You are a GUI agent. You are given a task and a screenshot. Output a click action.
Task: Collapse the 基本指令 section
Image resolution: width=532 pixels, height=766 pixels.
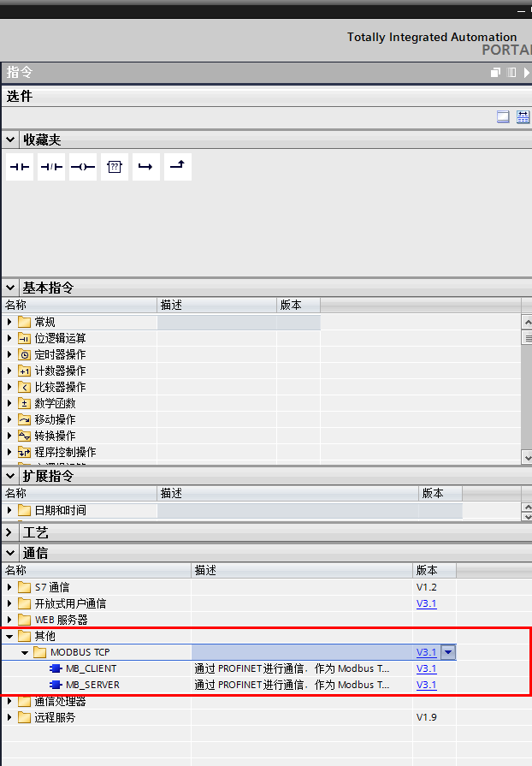pos(10,288)
